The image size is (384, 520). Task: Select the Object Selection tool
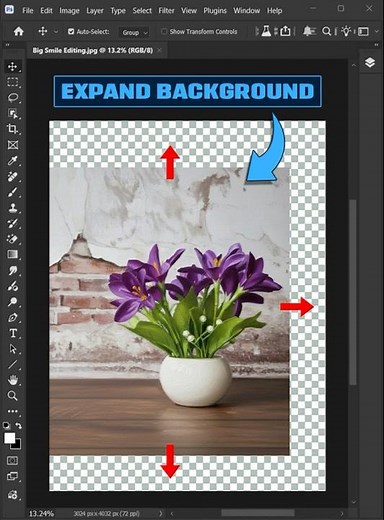[12, 113]
